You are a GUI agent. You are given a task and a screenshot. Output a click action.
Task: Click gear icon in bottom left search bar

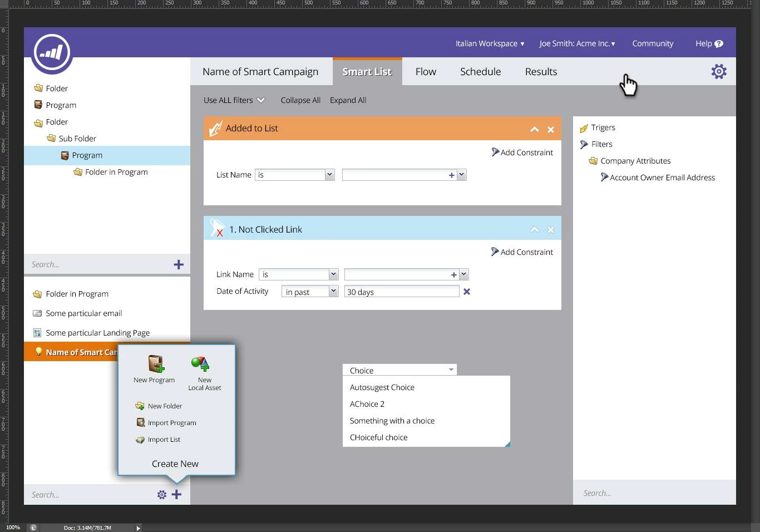tap(161, 495)
